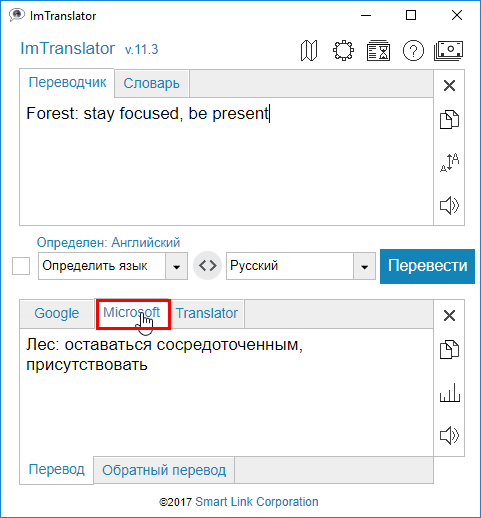Open the source language combo box
This screenshot has height=518, width=481.
point(113,266)
